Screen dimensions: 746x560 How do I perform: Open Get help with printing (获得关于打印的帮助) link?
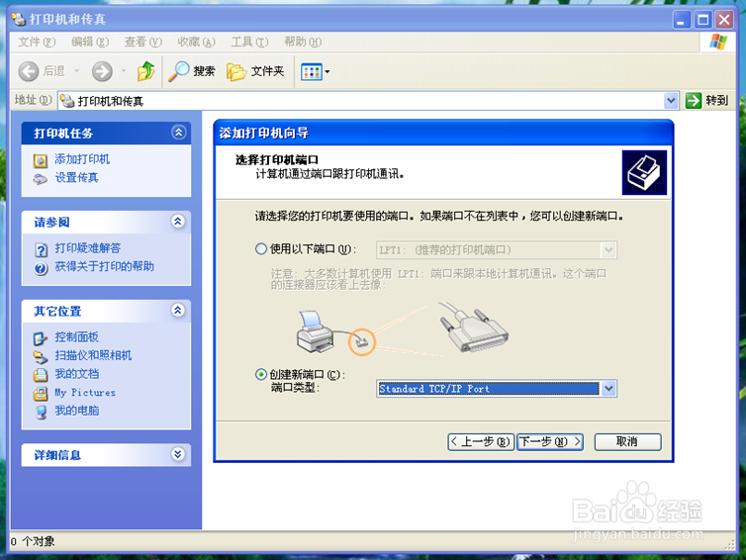105,266
